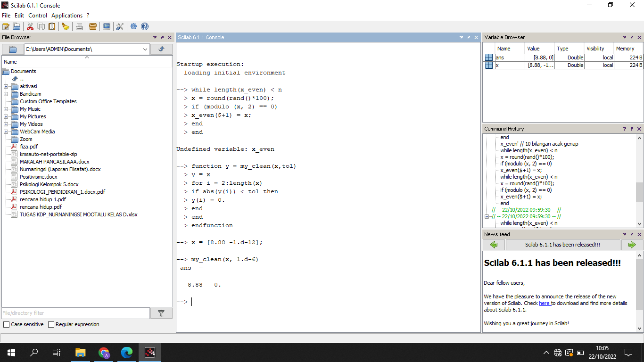
Task: Open File Explorer from taskbar
Action: [x=81, y=352]
